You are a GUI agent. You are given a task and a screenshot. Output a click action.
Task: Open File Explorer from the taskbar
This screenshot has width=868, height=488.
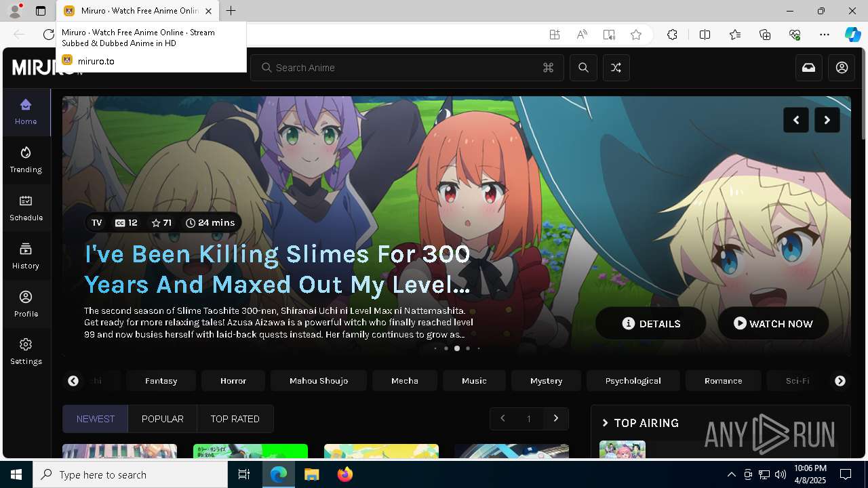point(311,474)
